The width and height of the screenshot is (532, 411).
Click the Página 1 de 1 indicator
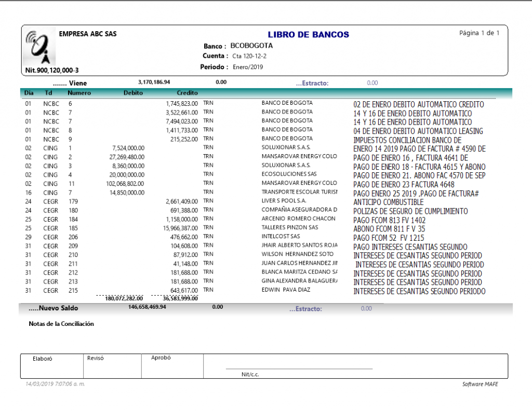point(479,33)
